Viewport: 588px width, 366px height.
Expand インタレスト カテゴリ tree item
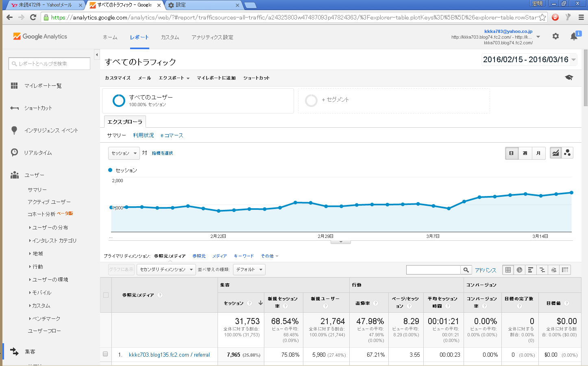click(52, 240)
